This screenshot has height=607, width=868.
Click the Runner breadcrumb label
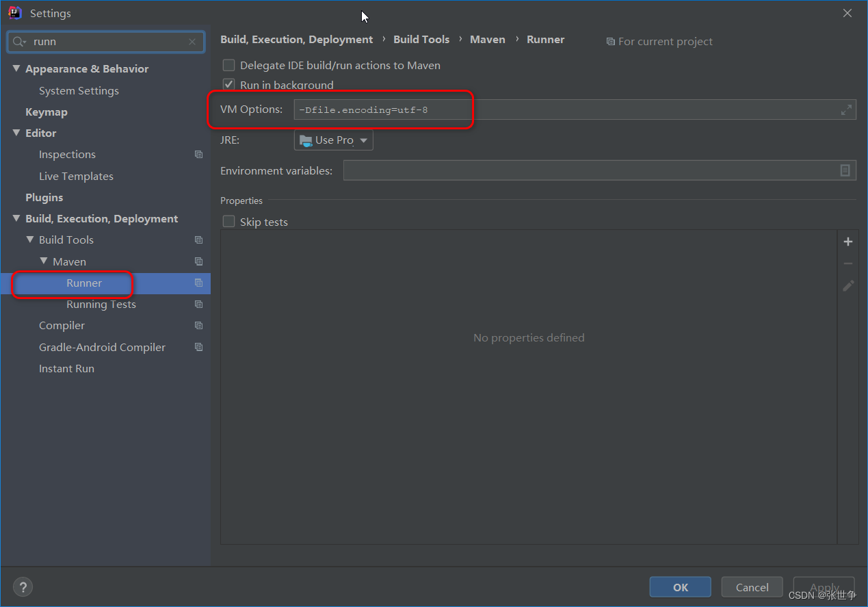[x=546, y=40]
